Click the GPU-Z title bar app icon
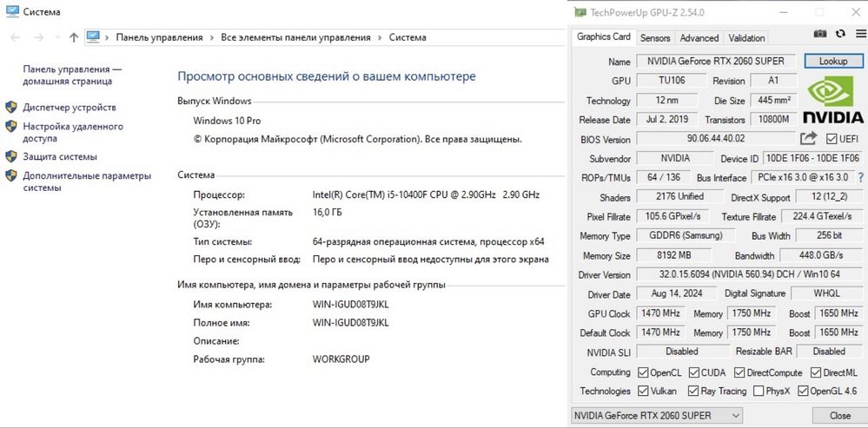Screen dimensions: 868x428 [580, 12]
